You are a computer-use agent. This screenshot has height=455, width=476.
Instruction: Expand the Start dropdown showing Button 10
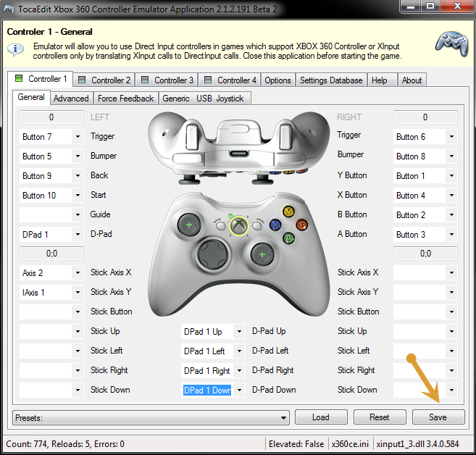[x=78, y=195]
